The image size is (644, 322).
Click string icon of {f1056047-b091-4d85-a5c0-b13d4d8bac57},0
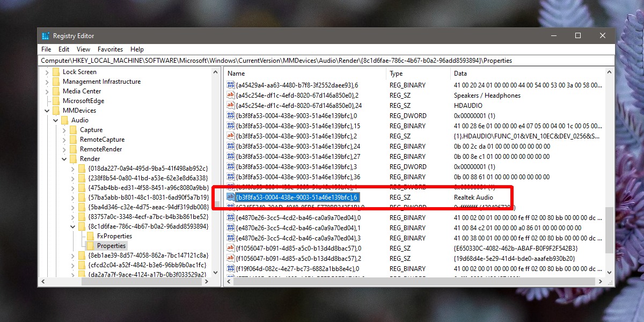[231, 248]
